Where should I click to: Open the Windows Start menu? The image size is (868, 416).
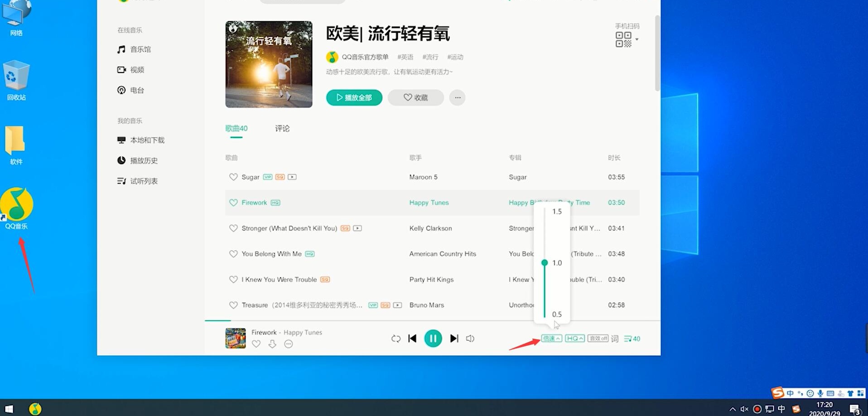coord(9,409)
